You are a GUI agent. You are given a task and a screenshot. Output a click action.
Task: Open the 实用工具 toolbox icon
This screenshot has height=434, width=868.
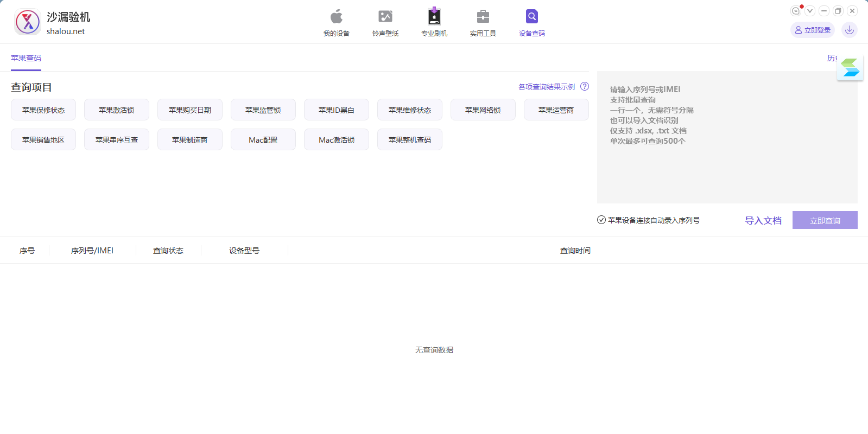tap(483, 17)
